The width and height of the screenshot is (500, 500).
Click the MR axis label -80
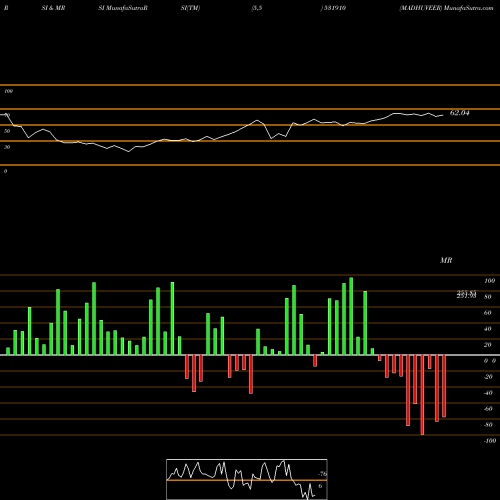(488, 425)
